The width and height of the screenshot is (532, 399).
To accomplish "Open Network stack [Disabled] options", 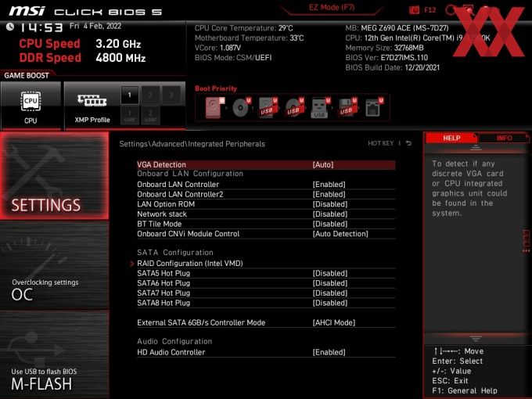I will (x=330, y=214).
